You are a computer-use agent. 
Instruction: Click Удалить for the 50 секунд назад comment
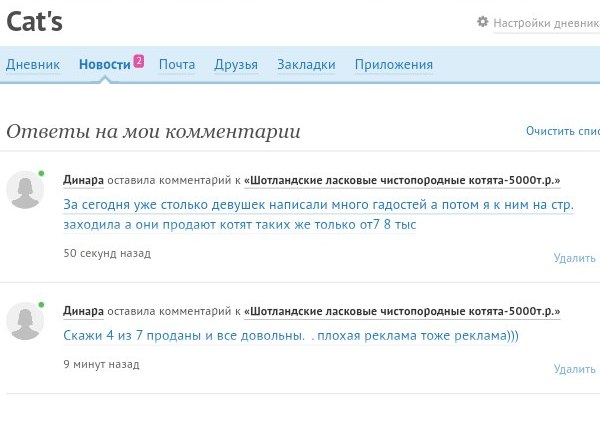tap(574, 258)
